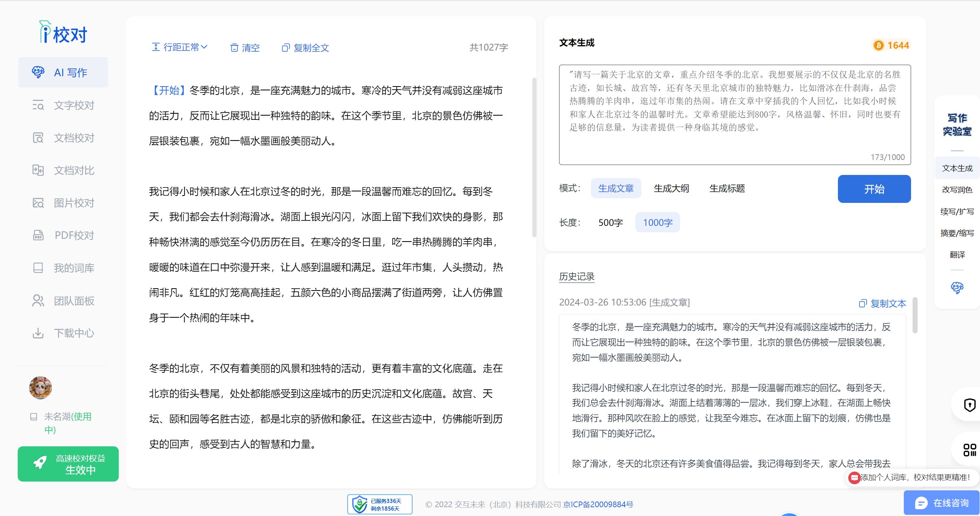Screen dimensions: 980x516
Task: Expand the 行距正常 line spacing dropdown
Action: (x=180, y=47)
